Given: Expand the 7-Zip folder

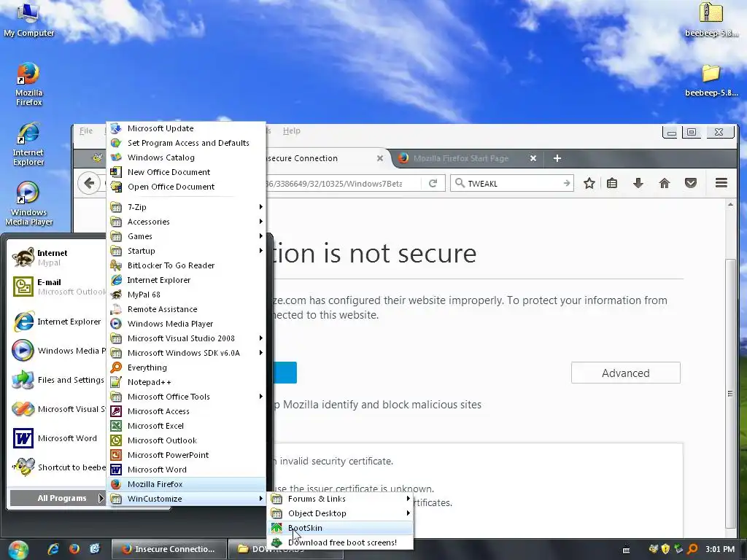Looking at the screenshot, I should point(186,206).
